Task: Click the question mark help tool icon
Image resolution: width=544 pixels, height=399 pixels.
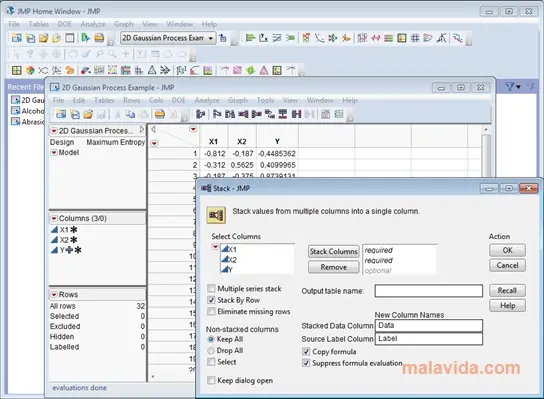Action: tap(30, 54)
